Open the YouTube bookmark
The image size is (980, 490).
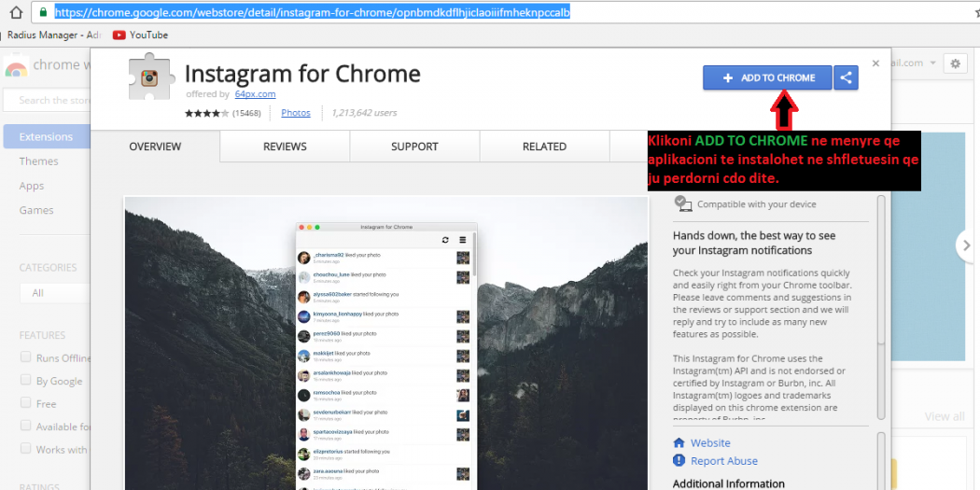coord(140,35)
